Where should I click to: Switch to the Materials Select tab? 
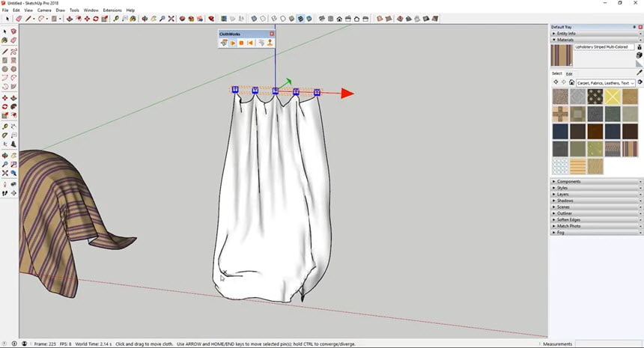[x=557, y=73]
